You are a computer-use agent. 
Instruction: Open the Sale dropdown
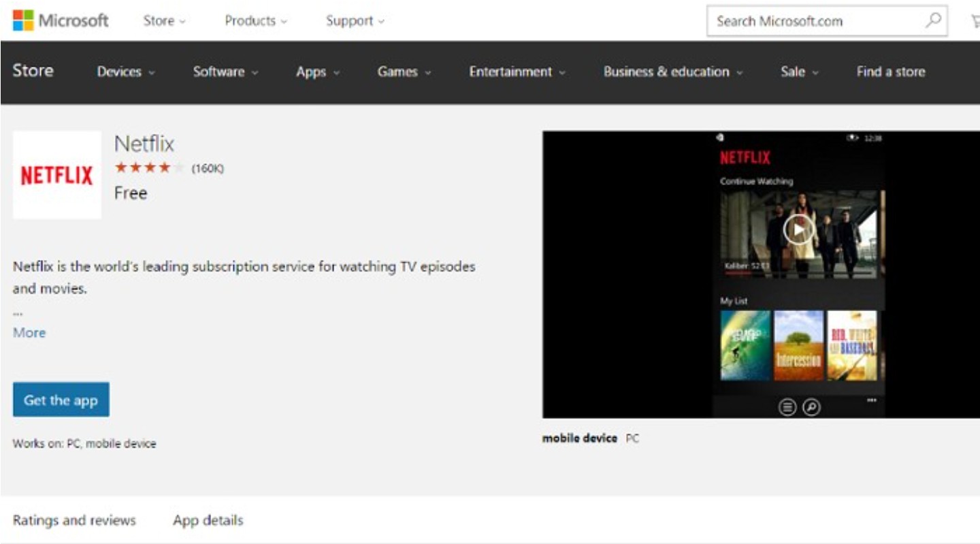[x=800, y=71]
